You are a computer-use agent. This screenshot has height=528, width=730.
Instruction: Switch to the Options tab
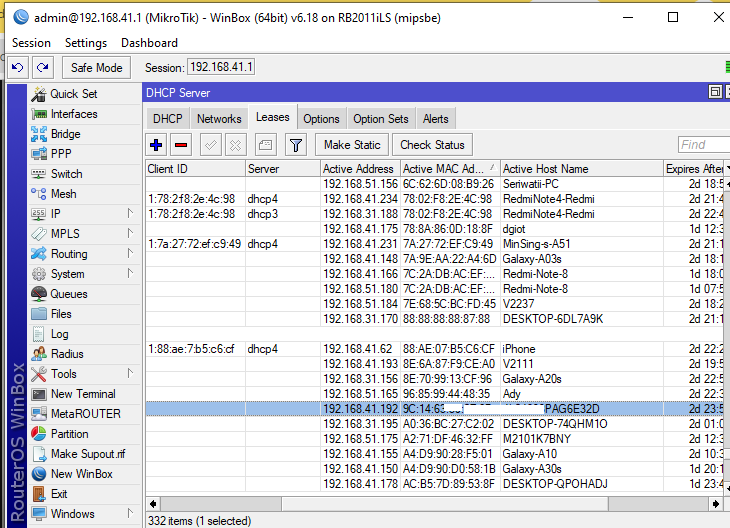321,119
